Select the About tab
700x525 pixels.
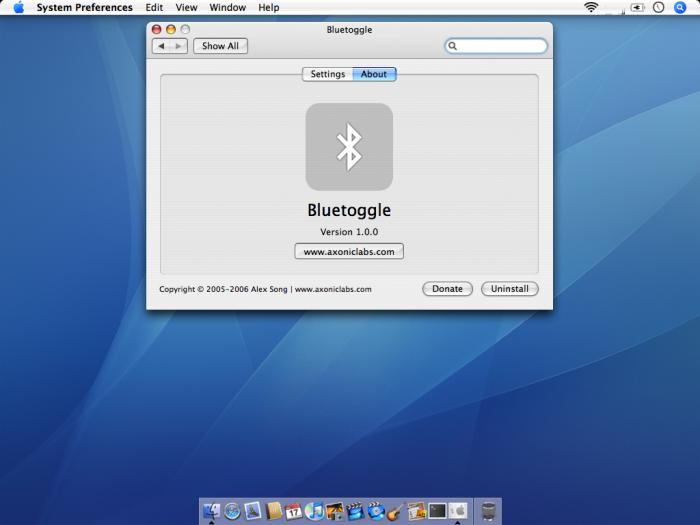[374, 74]
